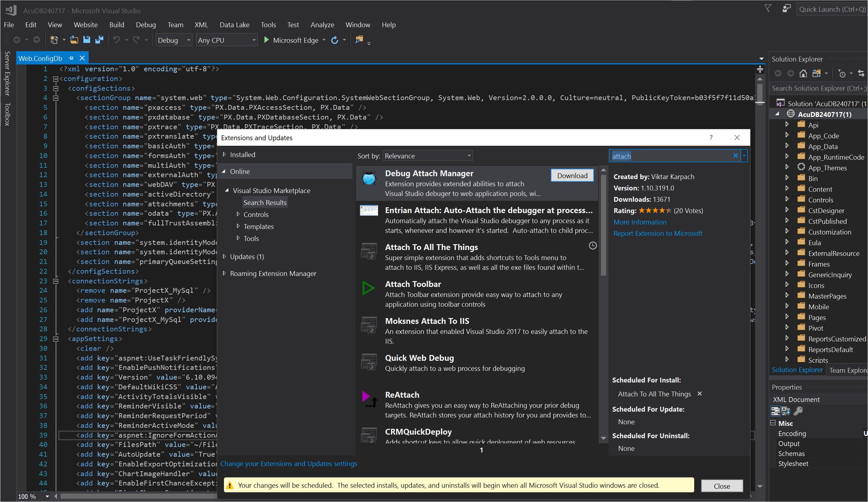The width and height of the screenshot is (868, 502).
Task: Open the Server Explorer side tab
Action: [x=7, y=74]
